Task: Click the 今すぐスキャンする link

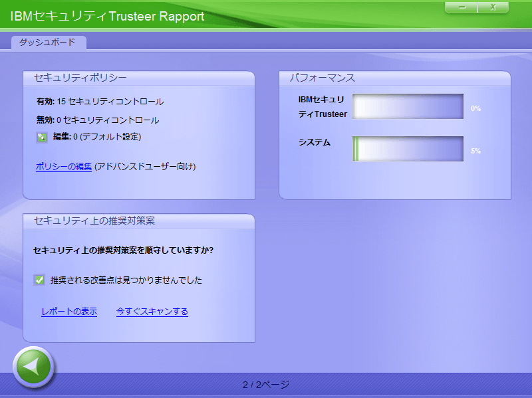Action: coord(152,311)
